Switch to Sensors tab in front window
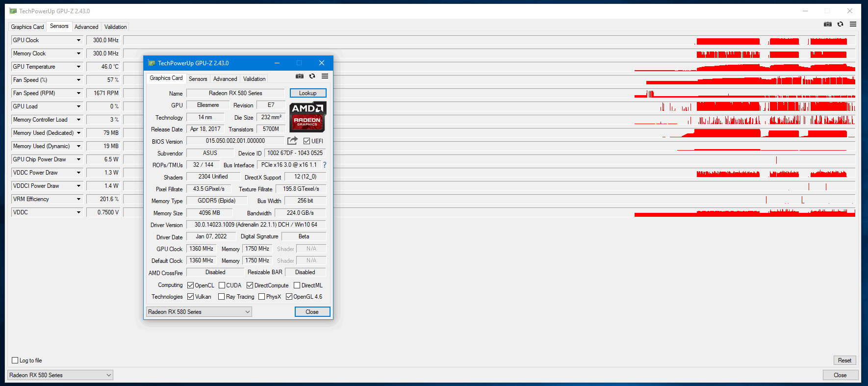Image resolution: width=868 pixels, height=386 pixels. point(198,79)
